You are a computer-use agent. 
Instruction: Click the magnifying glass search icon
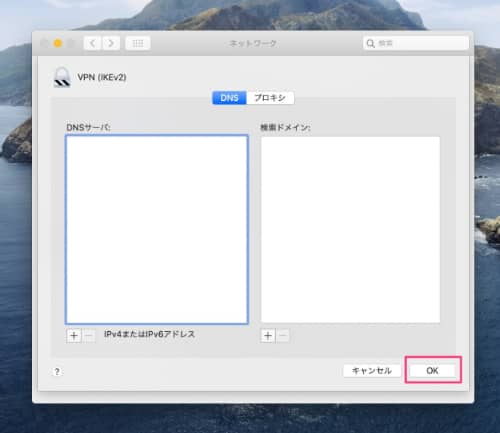[x=370, y=43]
